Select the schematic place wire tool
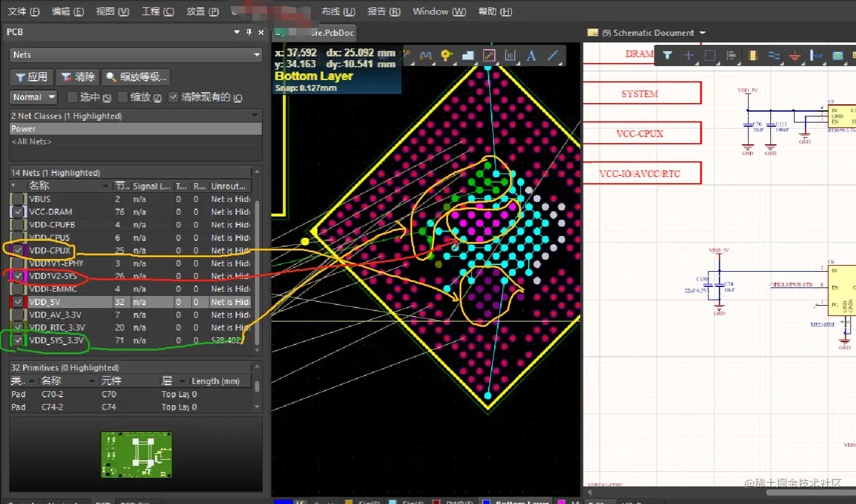This screenshot has width=856, height=504. click(774, 55)
